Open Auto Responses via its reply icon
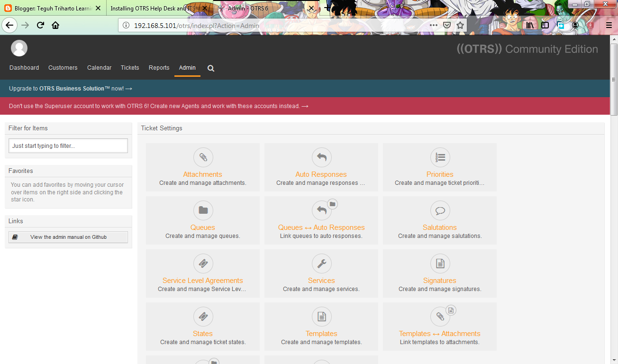This screenshot has width=618, height=364. click(321, 157)
